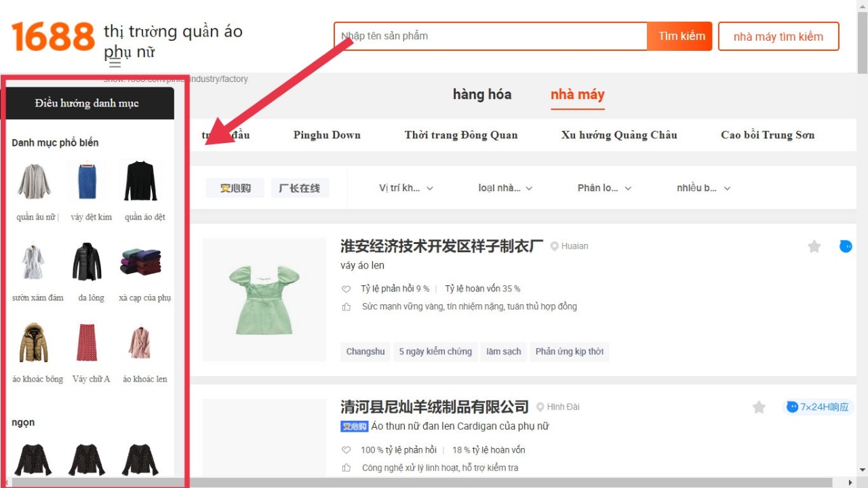Open first blouse icon under ngọn
Viewport: 868px width, 488px height.
[33, 460]
